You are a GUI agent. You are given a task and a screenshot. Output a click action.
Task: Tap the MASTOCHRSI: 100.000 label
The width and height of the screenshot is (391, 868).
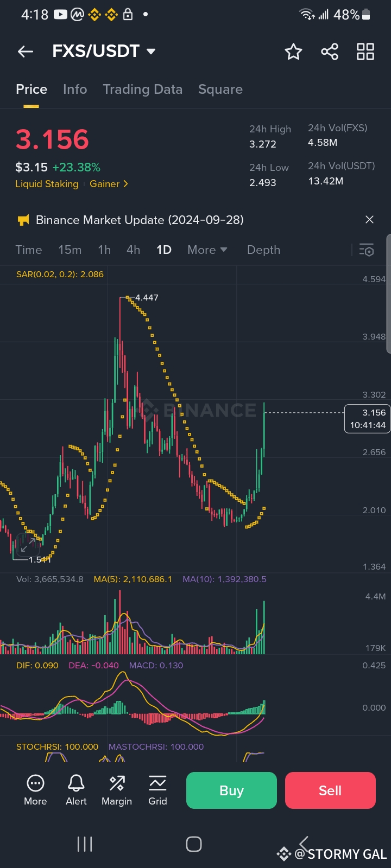click(x=156, y=747)
